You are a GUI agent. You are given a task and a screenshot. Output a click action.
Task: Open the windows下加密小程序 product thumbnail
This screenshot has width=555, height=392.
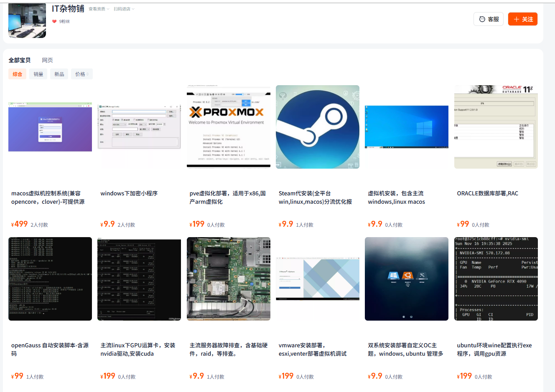[139, 127]
